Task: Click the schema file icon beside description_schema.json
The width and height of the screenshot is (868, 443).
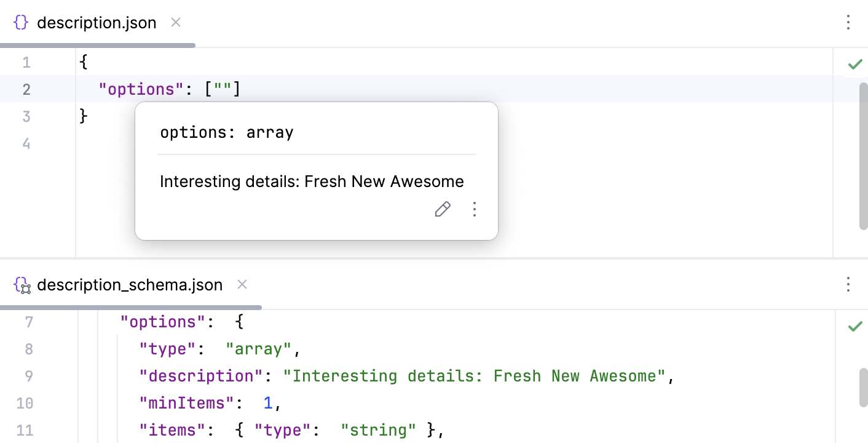Action: pos(20,284)
